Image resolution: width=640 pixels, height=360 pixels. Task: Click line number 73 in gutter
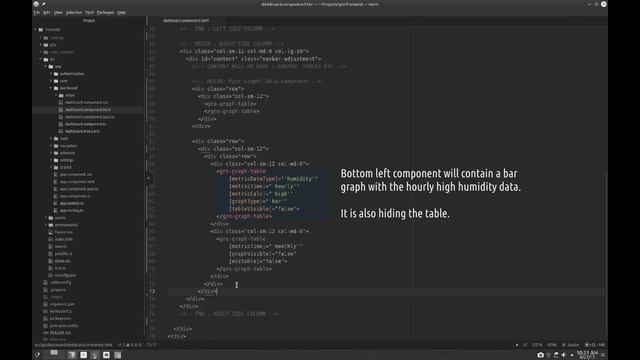(152, 291)
